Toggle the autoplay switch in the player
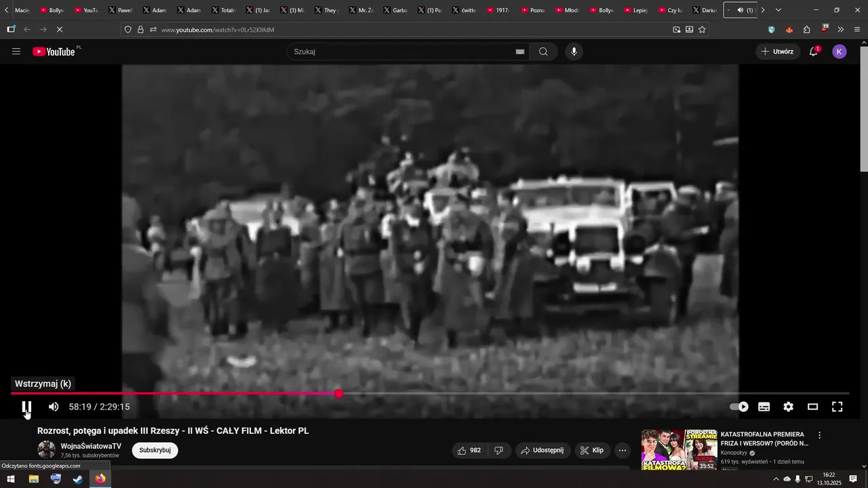The height and width of the screenshot is (488, 868). [739, 407]
